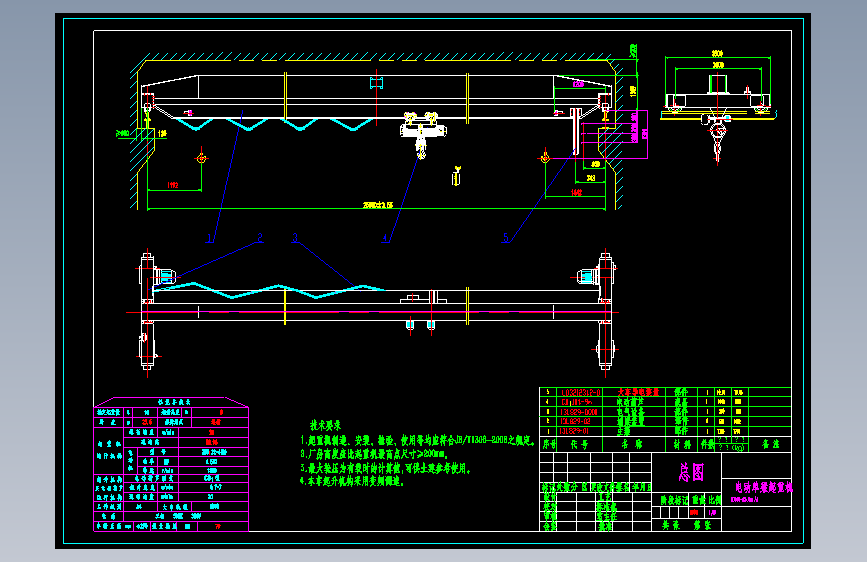
Task: Click the electric hoist trolley in front view
Action: coord(422,134)
